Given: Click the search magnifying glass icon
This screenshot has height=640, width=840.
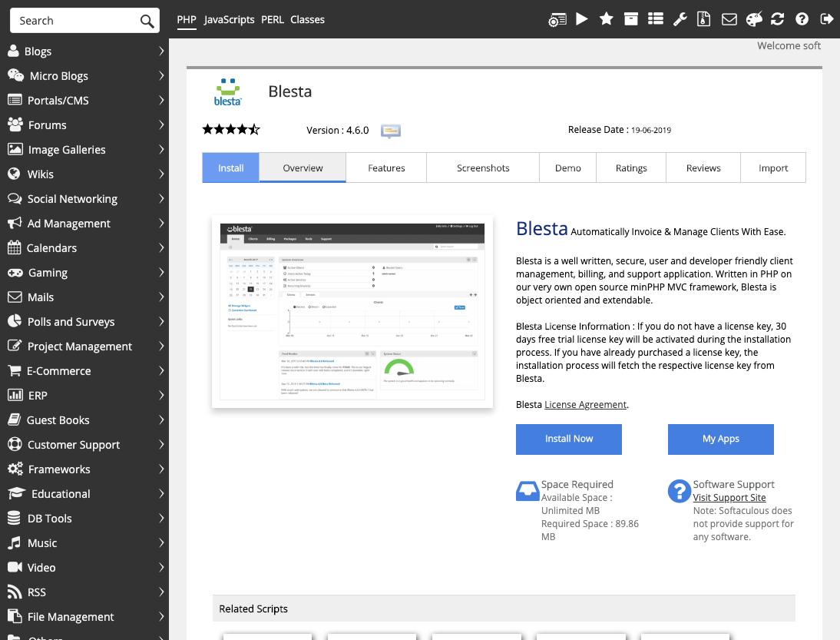Looking at the screenshot, I should (x=147, y=21).
